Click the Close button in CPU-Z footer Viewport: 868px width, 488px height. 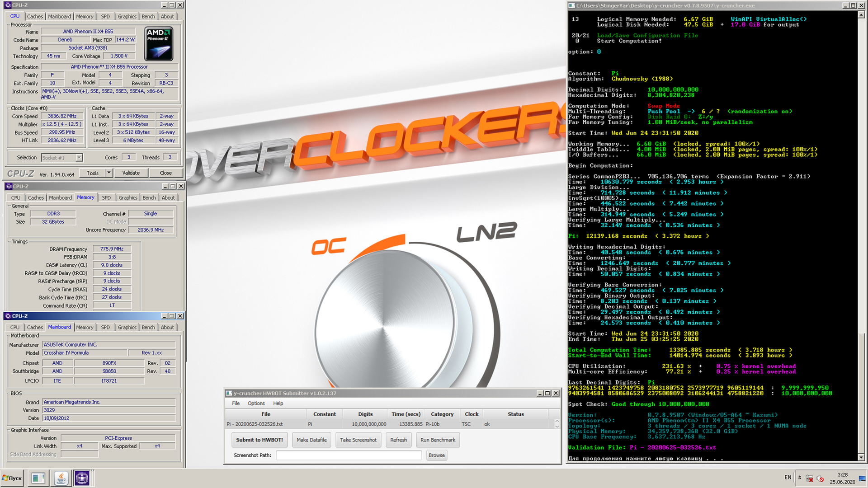coord(165,173)
